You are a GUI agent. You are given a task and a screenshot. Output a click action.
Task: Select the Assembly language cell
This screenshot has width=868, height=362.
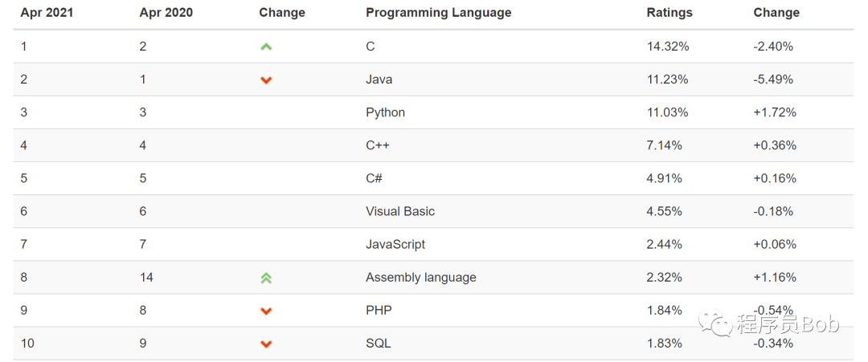coord(420,278)
